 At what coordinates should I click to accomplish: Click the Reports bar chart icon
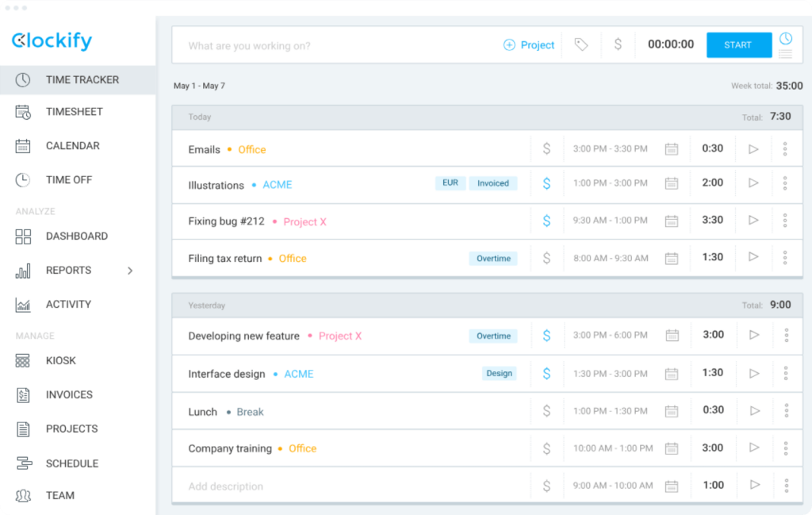point(23,271)
